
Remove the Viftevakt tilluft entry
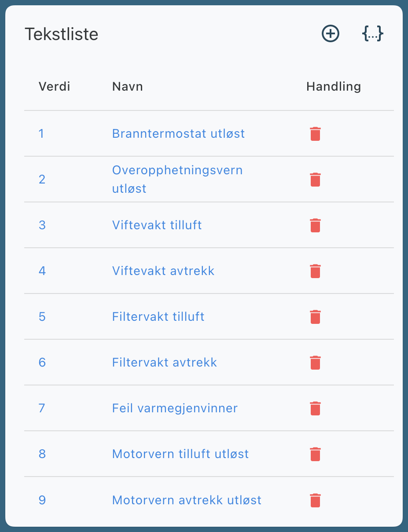click(315, 225)
